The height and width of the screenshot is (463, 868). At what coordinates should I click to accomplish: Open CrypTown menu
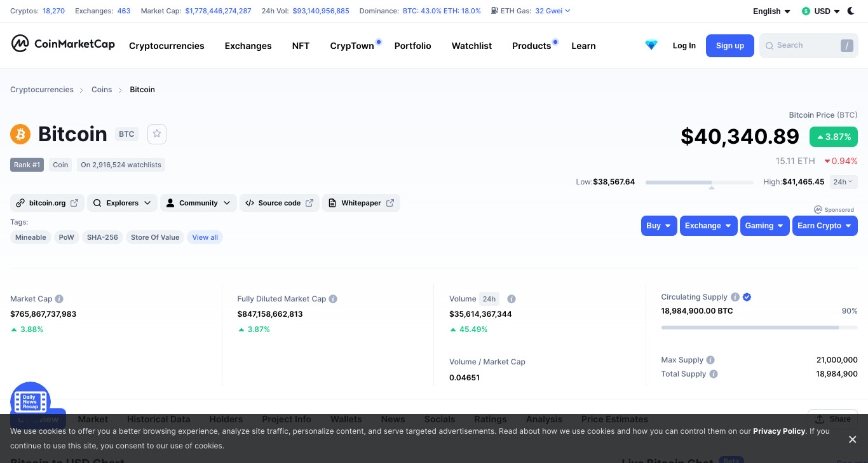coord(352,46)
